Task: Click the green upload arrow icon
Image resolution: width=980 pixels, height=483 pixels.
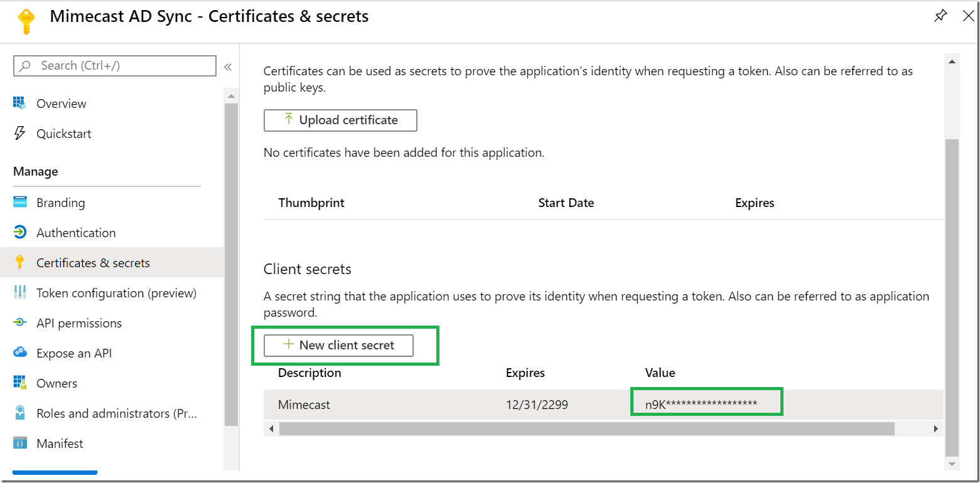Action: click(x=289, y=119)
